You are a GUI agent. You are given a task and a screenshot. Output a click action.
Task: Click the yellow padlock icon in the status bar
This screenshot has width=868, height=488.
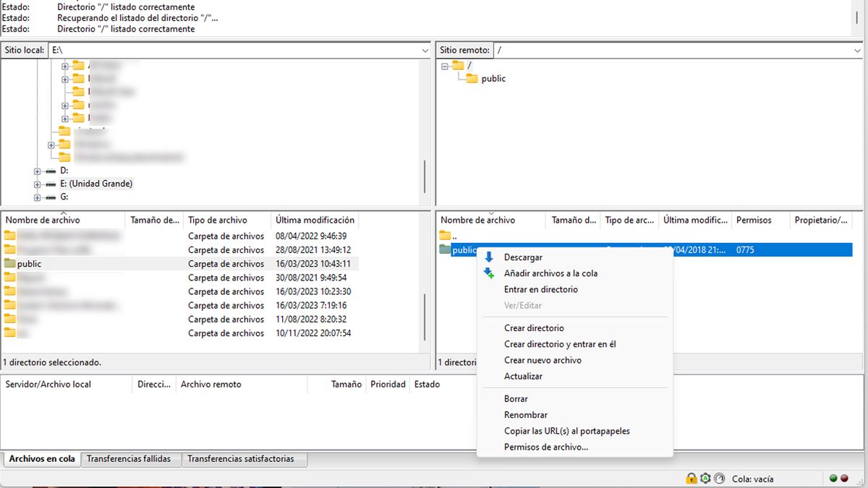[692, 478]
